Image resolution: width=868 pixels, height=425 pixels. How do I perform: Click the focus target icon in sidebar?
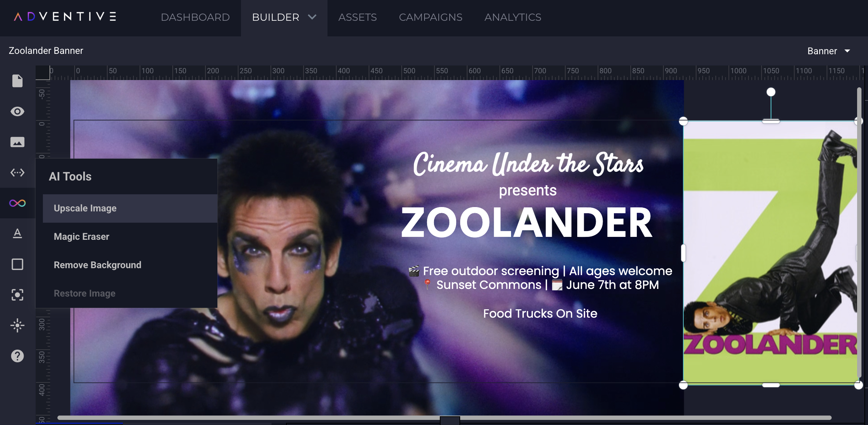(17, 295)
